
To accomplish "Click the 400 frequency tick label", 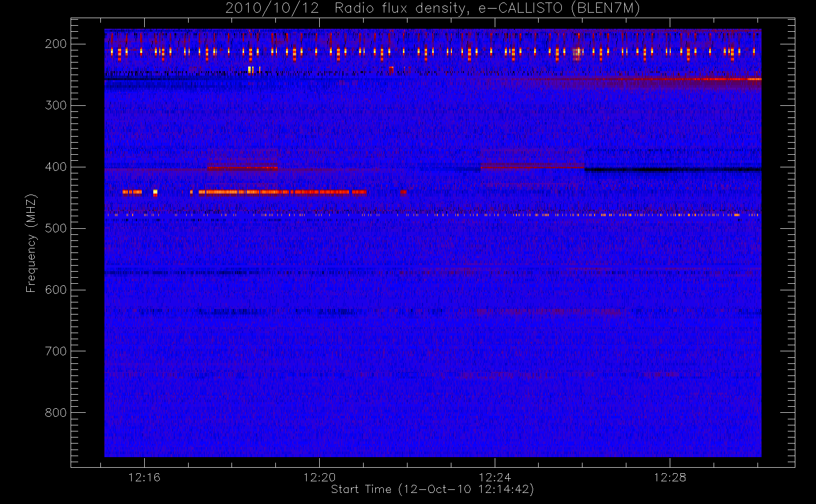I will point(55,167).
